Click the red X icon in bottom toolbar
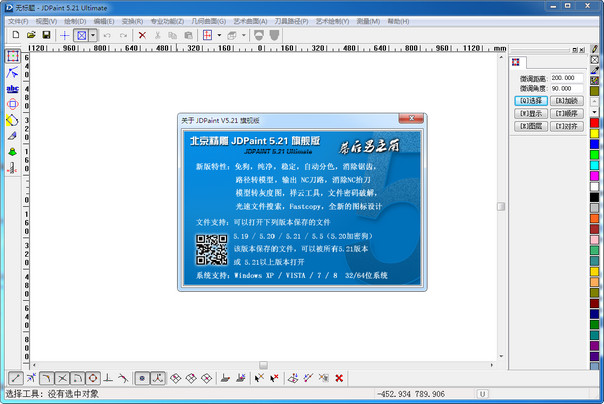This screenshot has height=404, width=604. [340, 378]
